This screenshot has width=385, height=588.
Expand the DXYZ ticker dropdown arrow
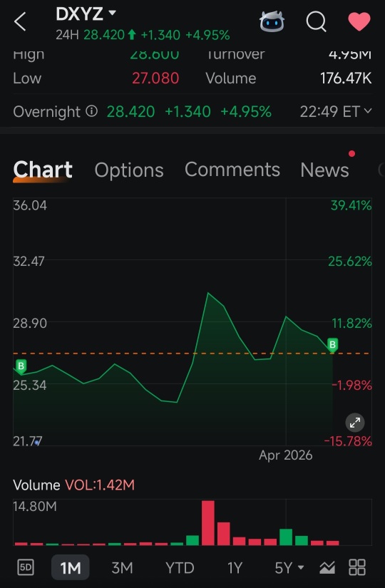tap(112, 13)
